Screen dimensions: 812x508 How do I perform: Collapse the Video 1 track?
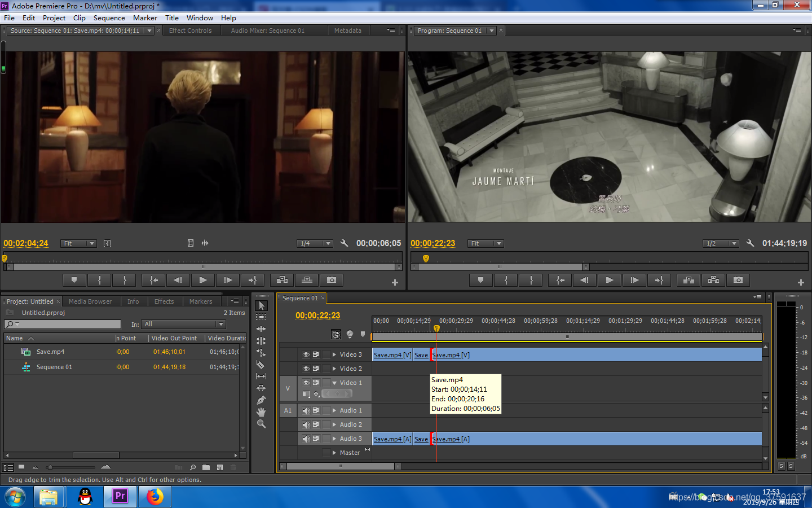[x=334, y=383]
